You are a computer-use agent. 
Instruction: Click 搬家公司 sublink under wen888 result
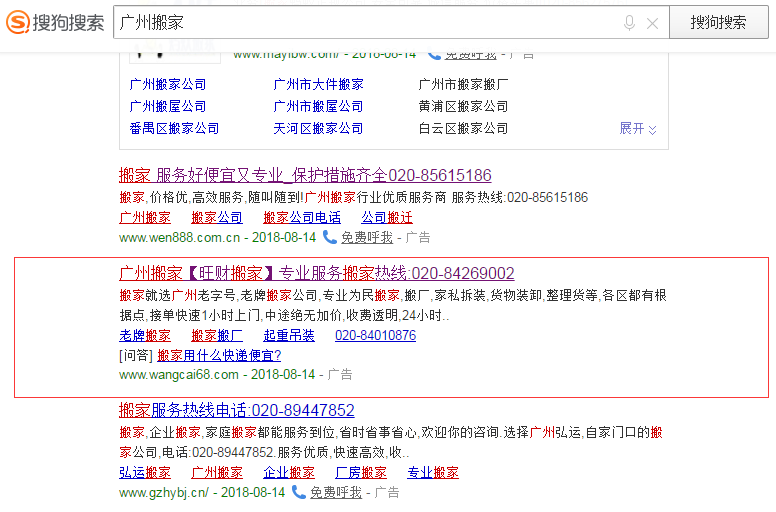tap(217, 217)
